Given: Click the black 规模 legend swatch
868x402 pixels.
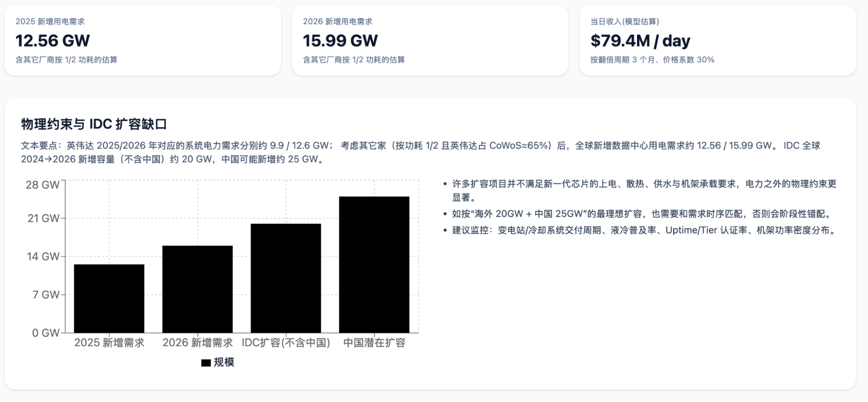Looking at the screenshot, I should [206, 362].
